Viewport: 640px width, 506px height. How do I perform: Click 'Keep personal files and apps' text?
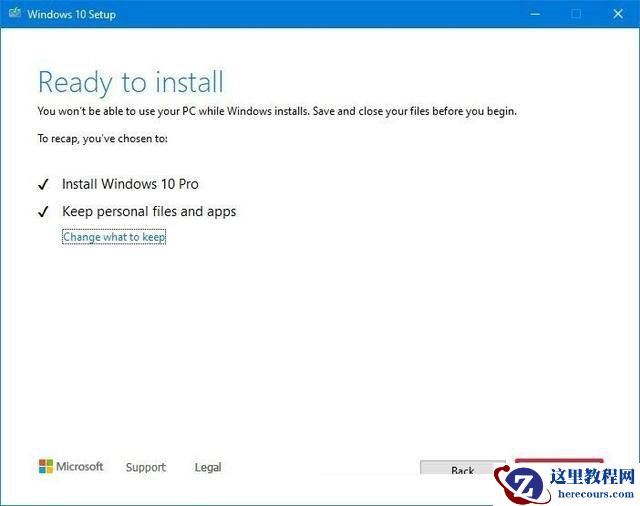pos(149,211)
